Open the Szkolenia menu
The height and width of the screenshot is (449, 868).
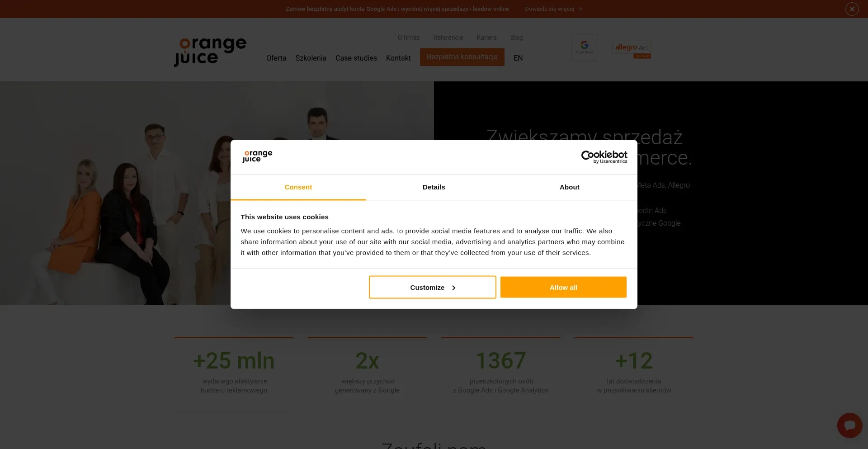point(311,58)
